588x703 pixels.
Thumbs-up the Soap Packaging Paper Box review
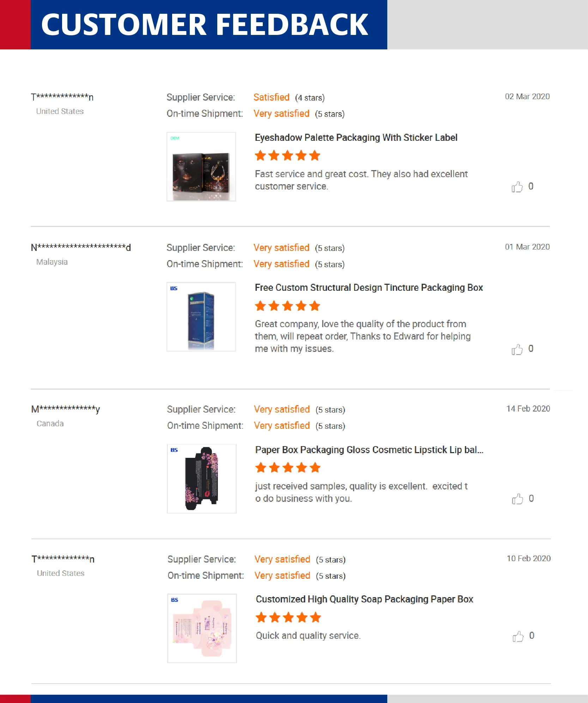point(518,636)
